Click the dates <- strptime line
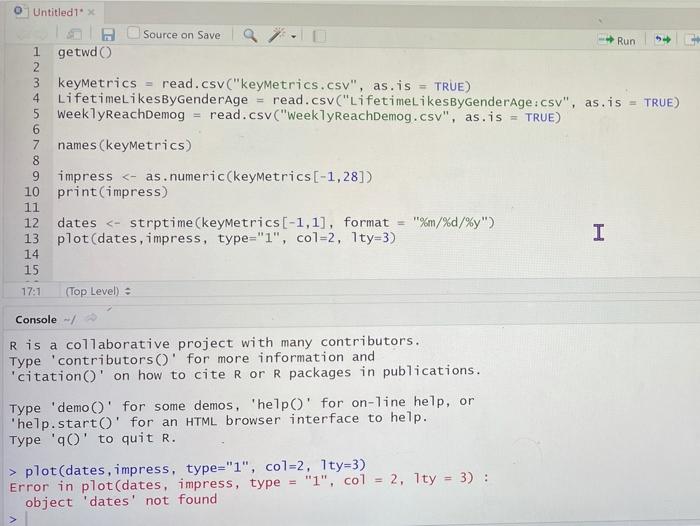This screenshot has height=526, width=700. [x=276, y=222]
